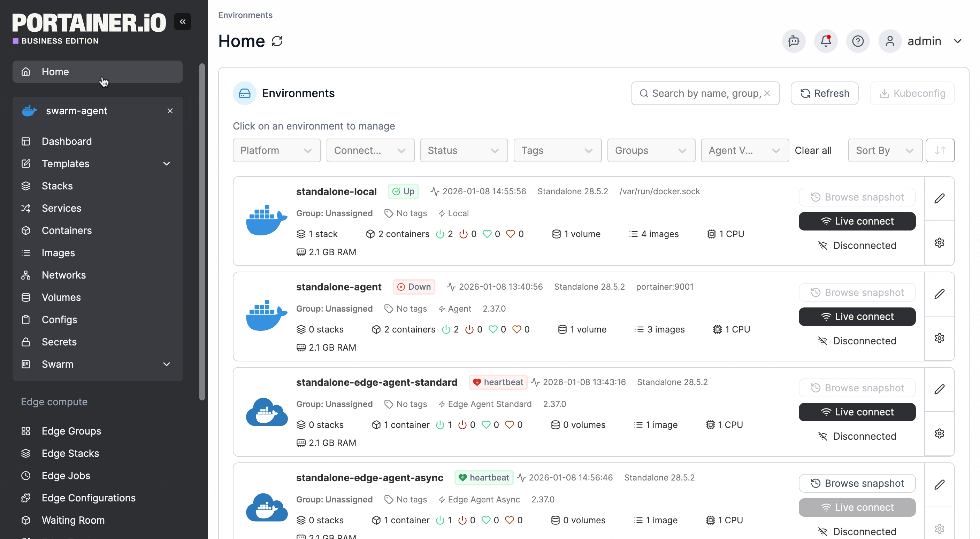The image size is (980, 539).
Task: Click edit pencil for standalone-edge-agent-standard
Action: coord(939,389)
